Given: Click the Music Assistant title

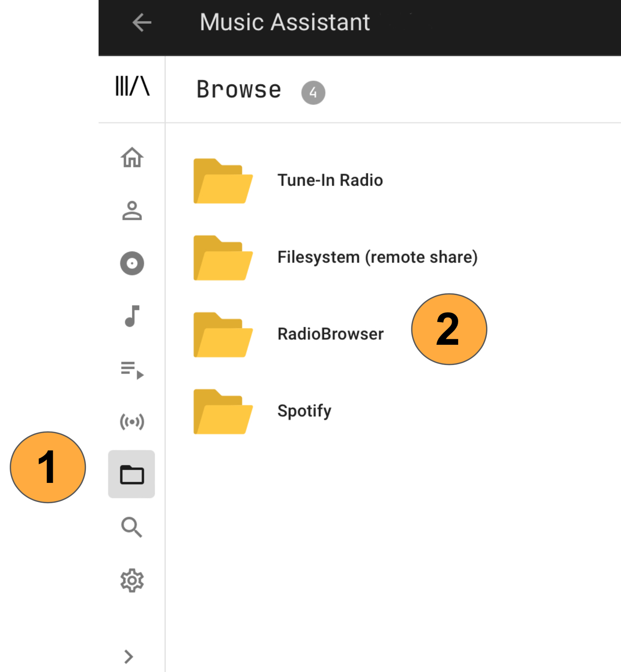Looking at the screenshot, I should click(284, 22).
